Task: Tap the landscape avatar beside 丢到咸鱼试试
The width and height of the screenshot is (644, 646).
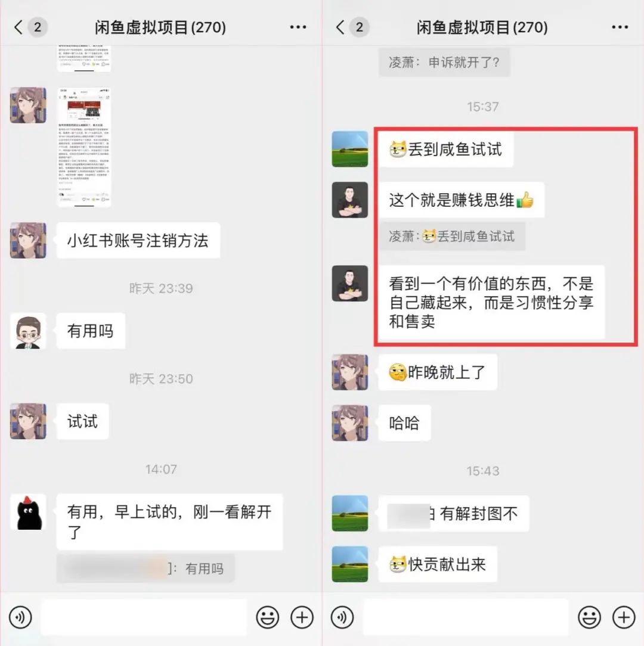Action: pos(350,149)
